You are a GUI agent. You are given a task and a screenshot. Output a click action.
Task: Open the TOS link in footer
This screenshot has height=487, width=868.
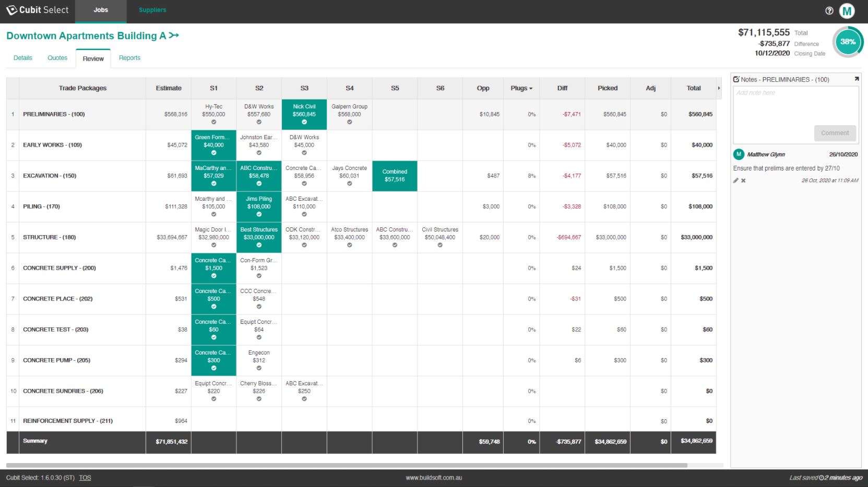[85, 478]
